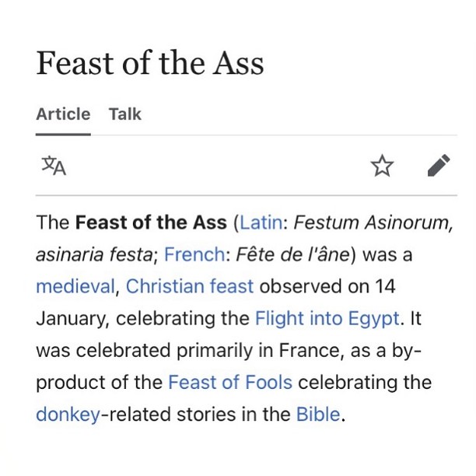Select the Article tab
Screen dimensions: 476x476
click(x=63, y=114)
